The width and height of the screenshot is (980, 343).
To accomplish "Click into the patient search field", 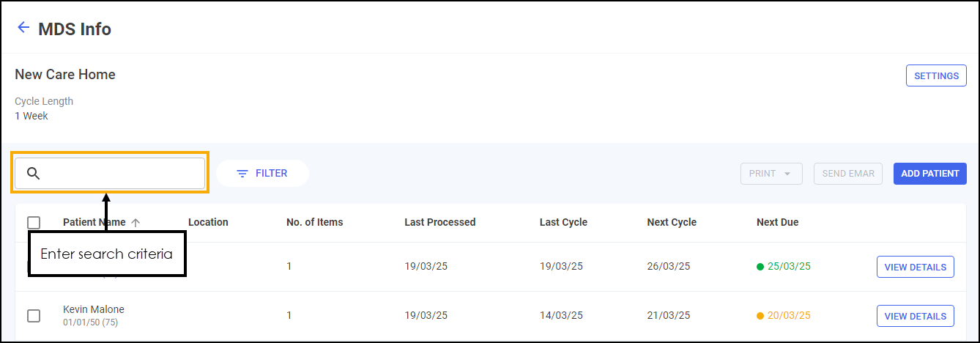I will coord(121,174).
